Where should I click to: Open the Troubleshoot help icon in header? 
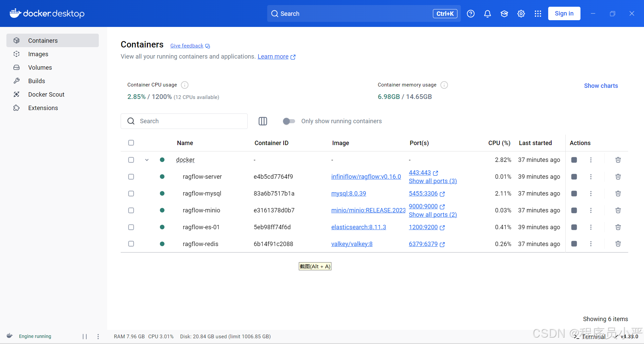471,13
